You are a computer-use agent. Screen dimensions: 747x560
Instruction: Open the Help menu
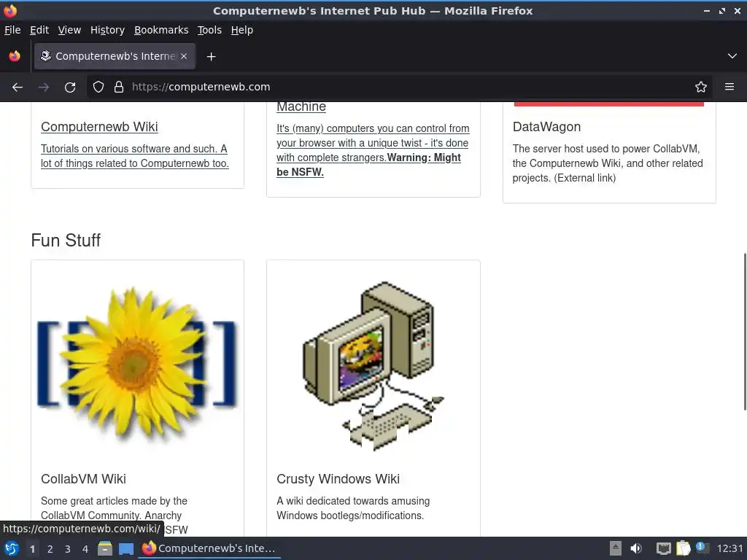click(242, 30)
